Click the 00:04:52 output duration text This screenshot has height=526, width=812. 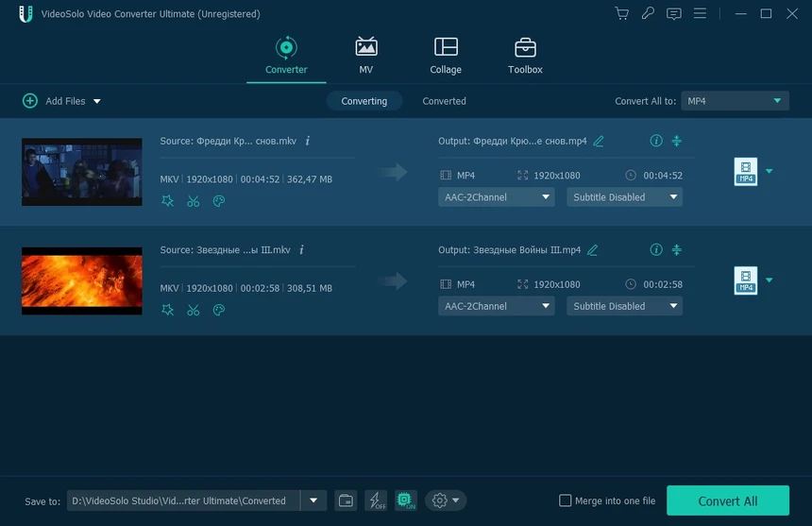(x=663, y=176)
